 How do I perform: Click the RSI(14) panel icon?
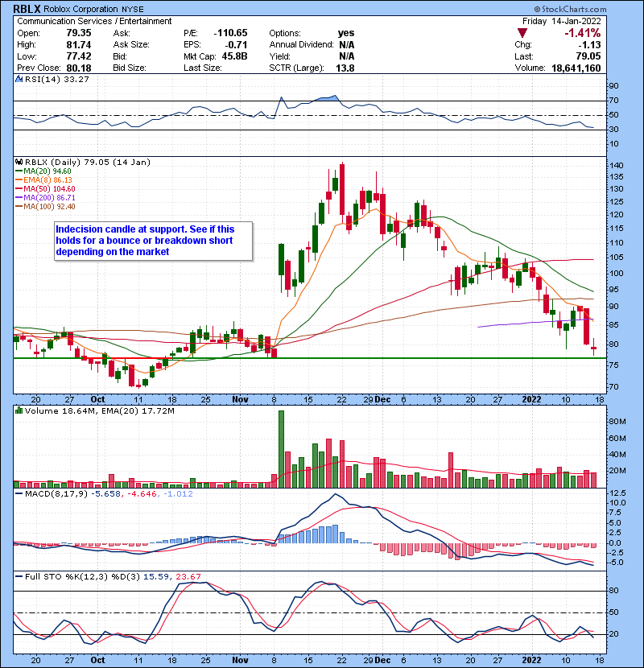pyautogui.click(x=19, y=79)
